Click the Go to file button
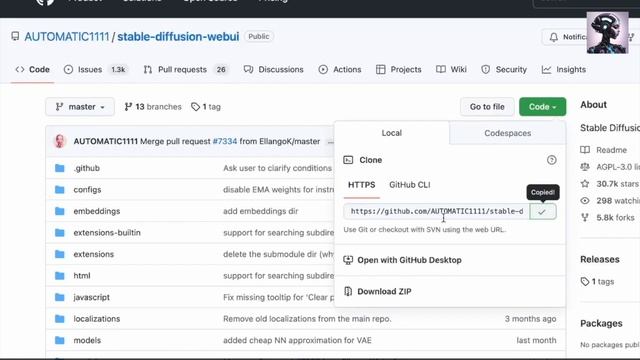The image size is (640, 360). (x=487, y=107)
